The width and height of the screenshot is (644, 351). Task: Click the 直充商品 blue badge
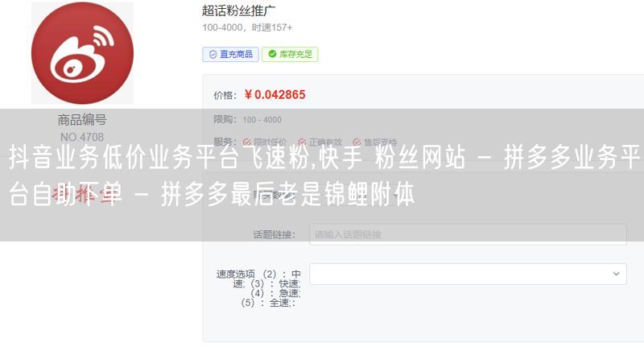(230, 54)
